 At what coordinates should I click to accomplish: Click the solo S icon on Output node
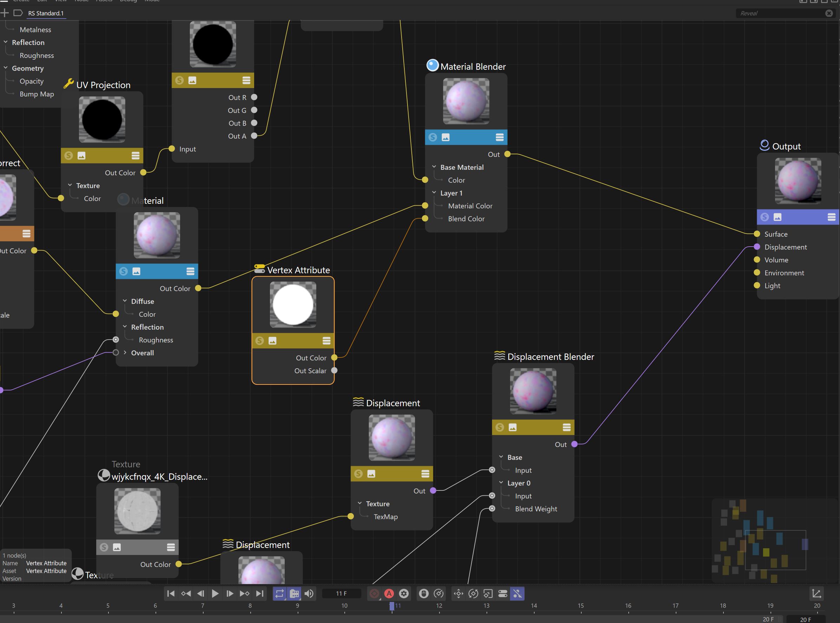tap(765, 217)
